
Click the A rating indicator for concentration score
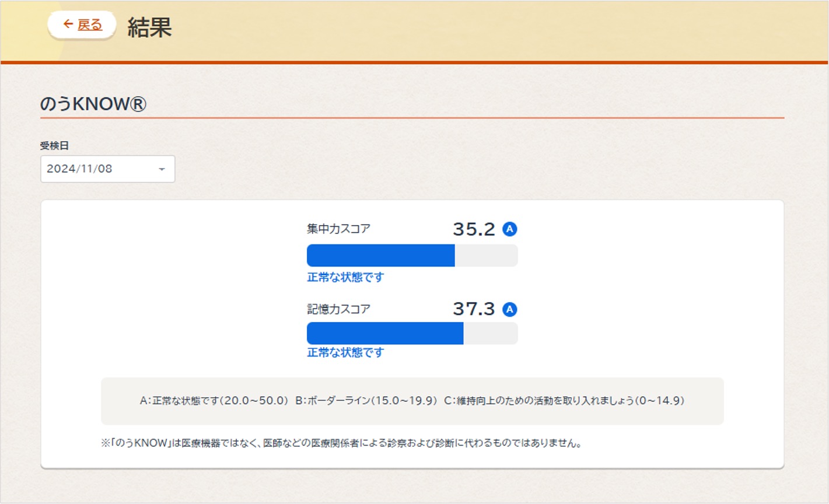pos(510,229)
